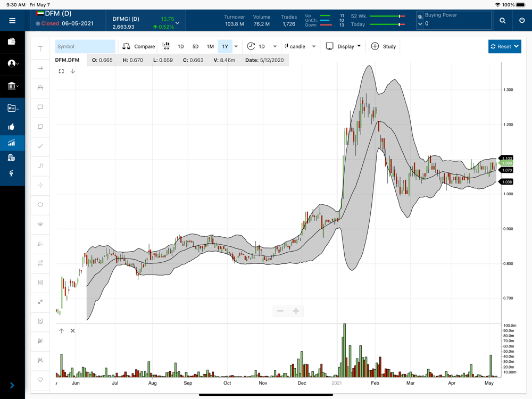Select the note annotation tool
The height and width of the screenshot is (399, 532).
(x=40, y=321)
